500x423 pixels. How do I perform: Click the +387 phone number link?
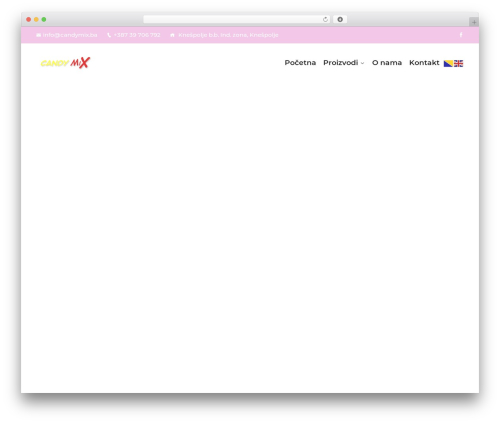point(137,35)
